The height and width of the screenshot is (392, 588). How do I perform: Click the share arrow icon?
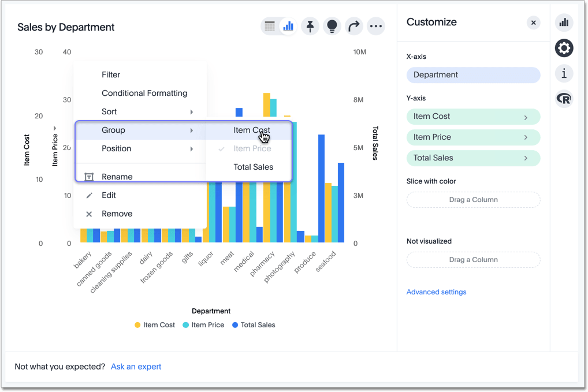click(353, 26)
